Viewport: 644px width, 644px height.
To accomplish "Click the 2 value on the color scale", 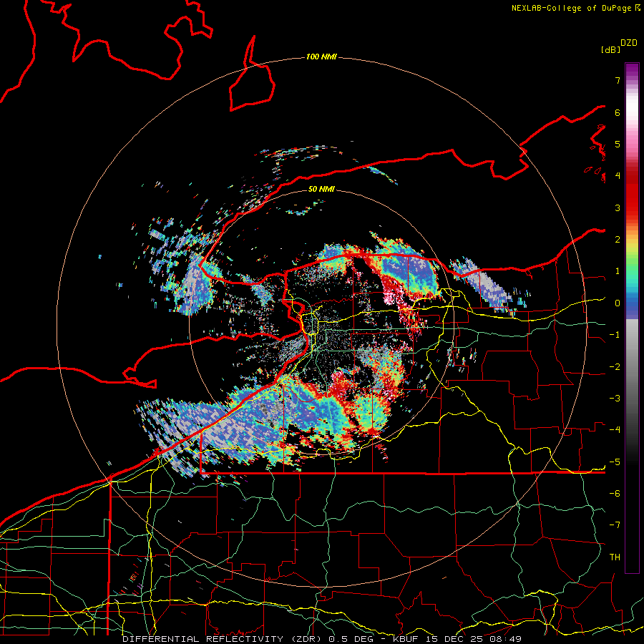I will point(618,240).
